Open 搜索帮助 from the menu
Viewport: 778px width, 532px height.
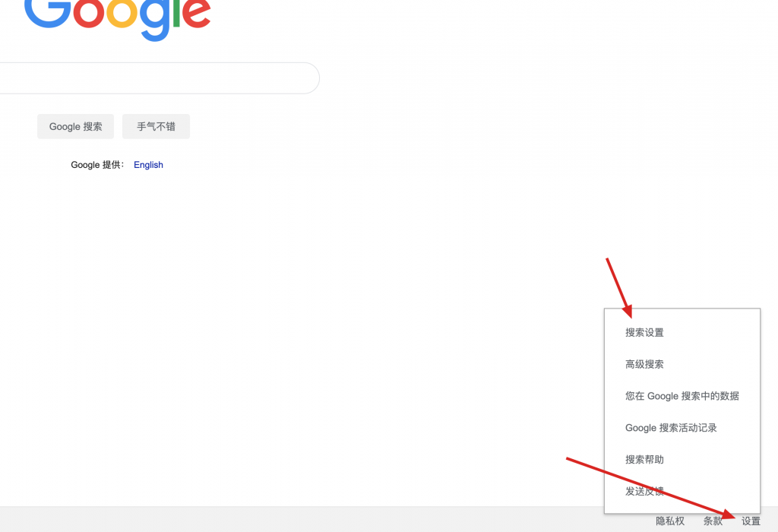point(644,460)
